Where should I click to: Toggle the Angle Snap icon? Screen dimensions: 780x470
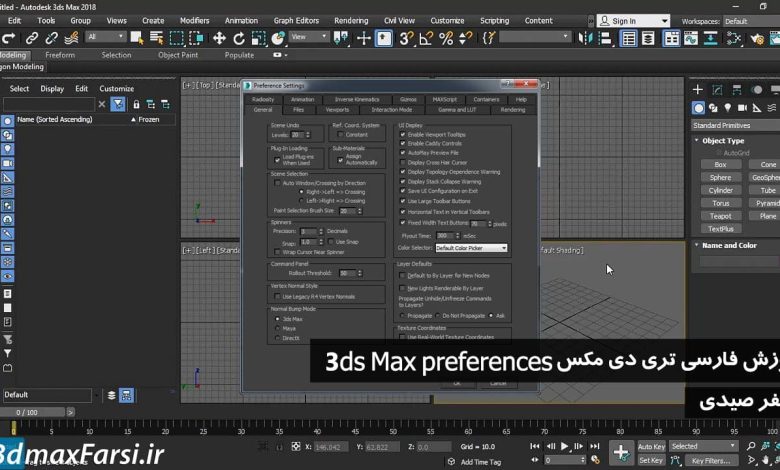[x=426, y=38]
